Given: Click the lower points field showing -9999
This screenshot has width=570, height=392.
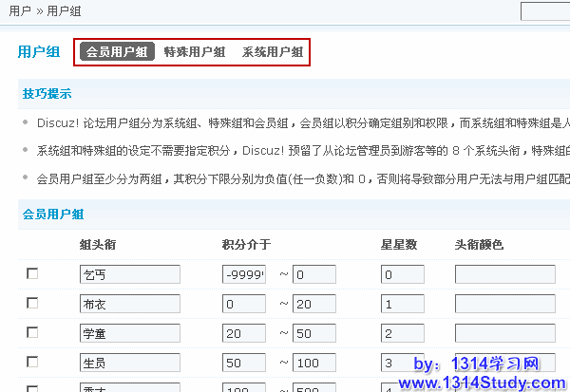Looking at the screenshot, I should pyautogui.click(x=243, y=274).
